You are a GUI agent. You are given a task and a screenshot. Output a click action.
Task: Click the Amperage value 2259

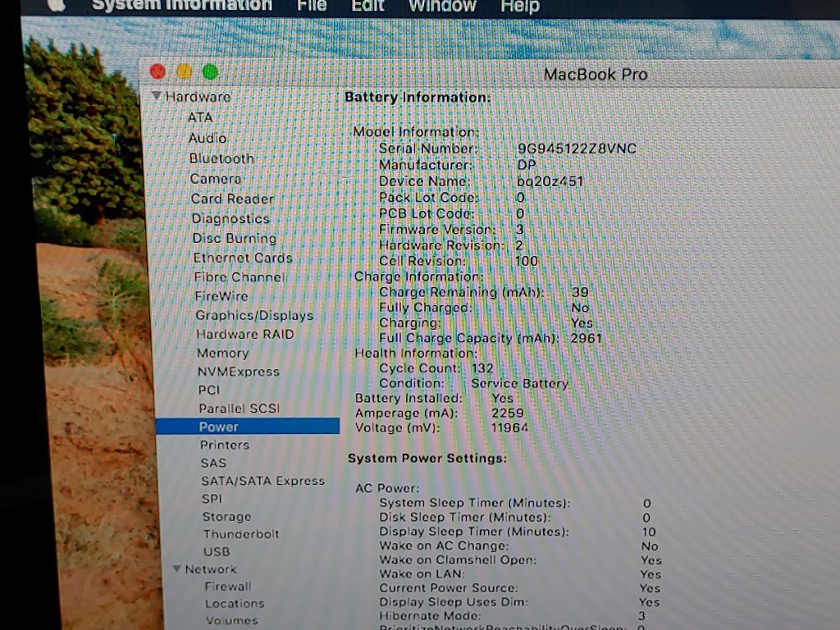tap(507, 413)
